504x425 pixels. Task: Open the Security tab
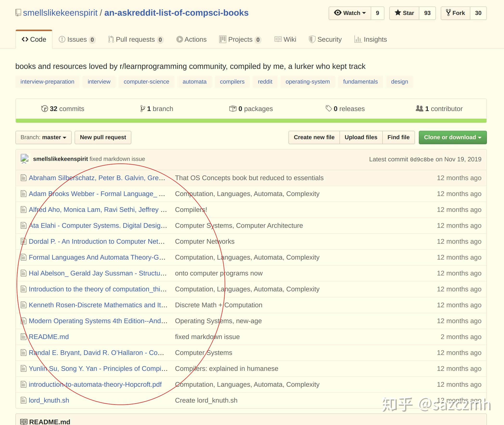(325, 39)
